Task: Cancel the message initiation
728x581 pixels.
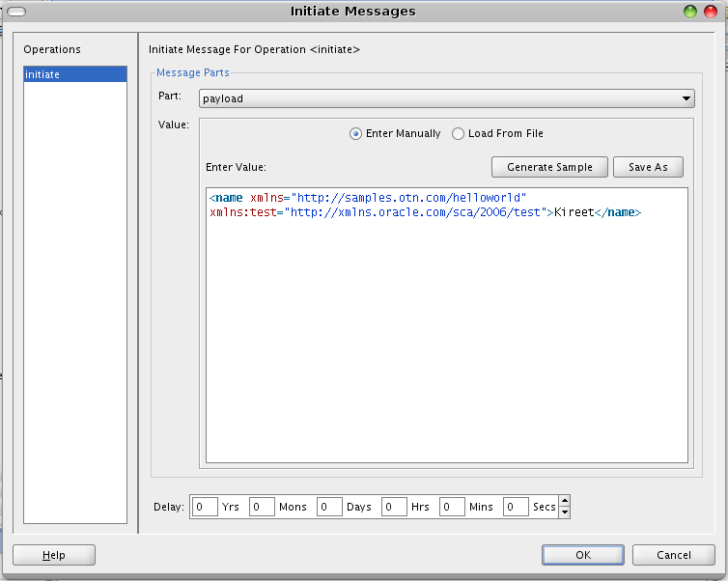Action: [x=674, y=555]
